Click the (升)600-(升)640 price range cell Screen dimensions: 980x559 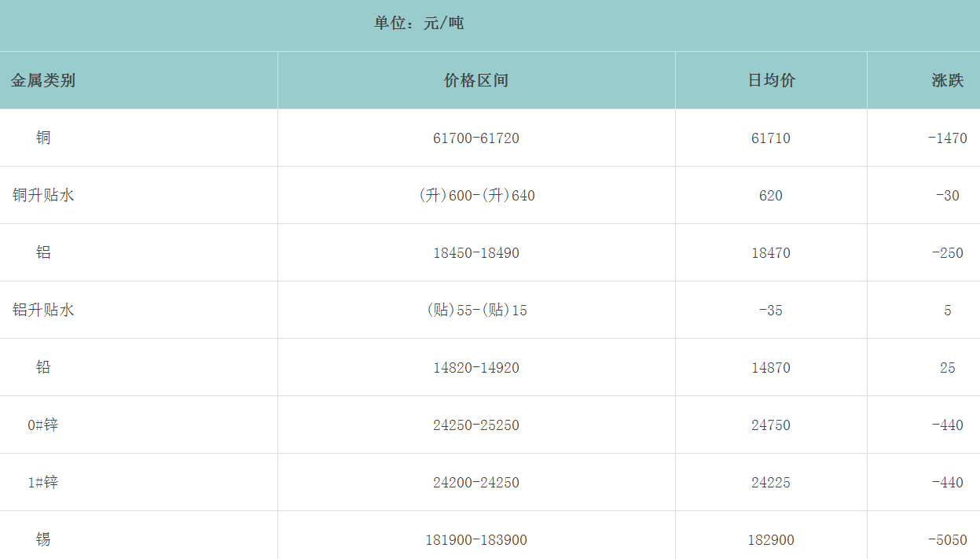coord(476,196)
